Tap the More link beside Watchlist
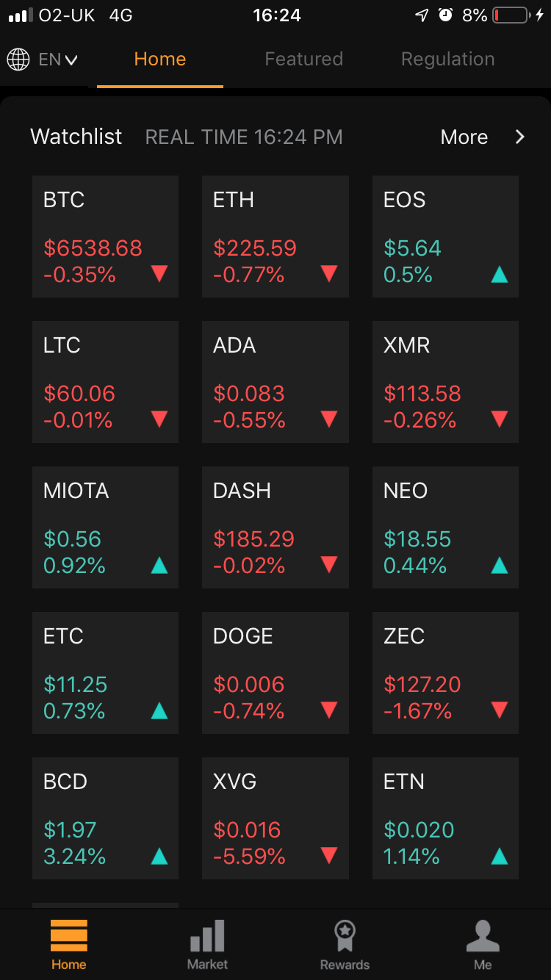551x980 pixels. pos(464,137)
